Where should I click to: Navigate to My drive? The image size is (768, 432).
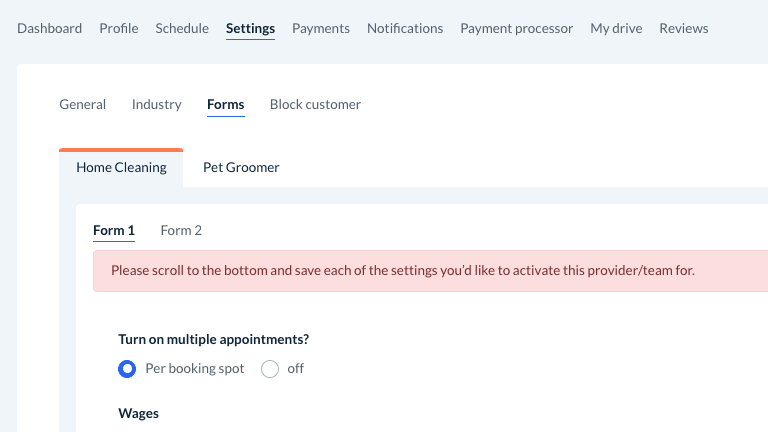point(616,28)
